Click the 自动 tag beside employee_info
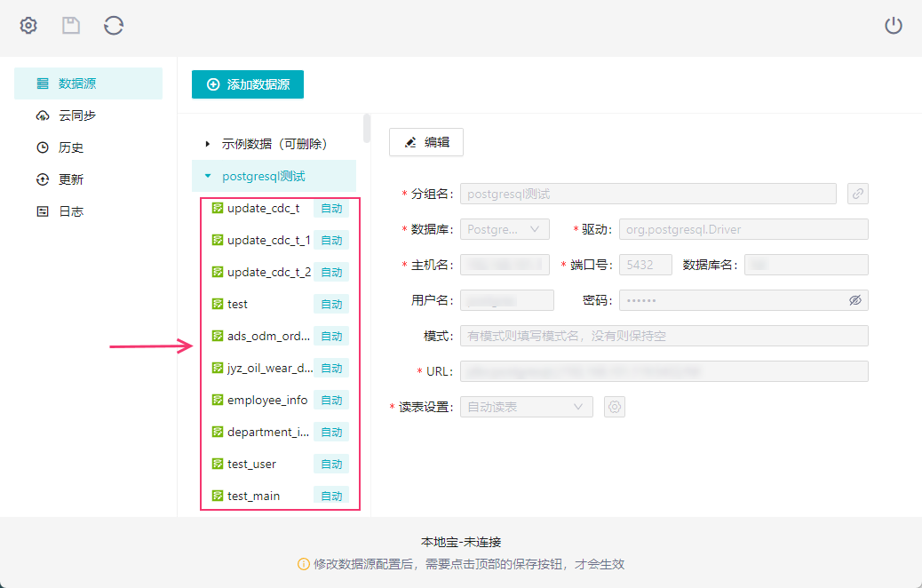 click(331, 401)
